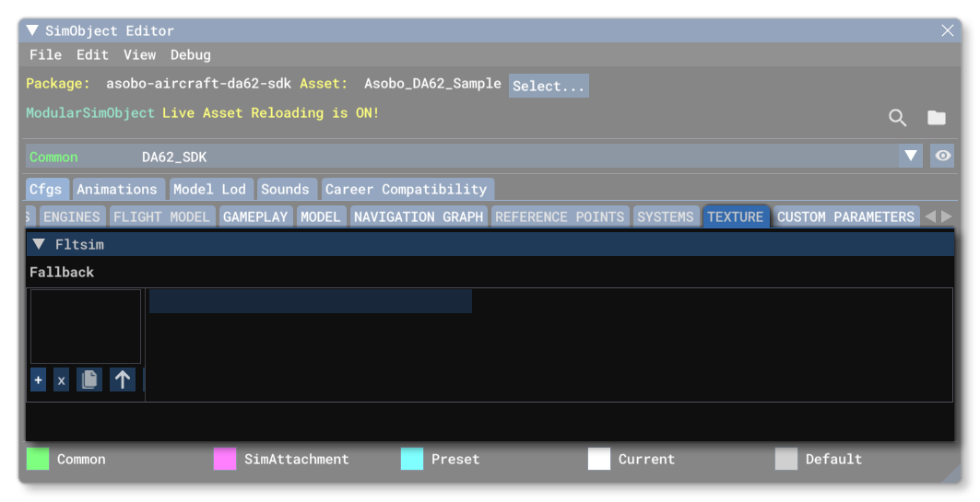The width and height of the screenshot is (980, 502).
Task: Switch to the Animations tab
Action: pyautogui.click(x=119, y=189)
